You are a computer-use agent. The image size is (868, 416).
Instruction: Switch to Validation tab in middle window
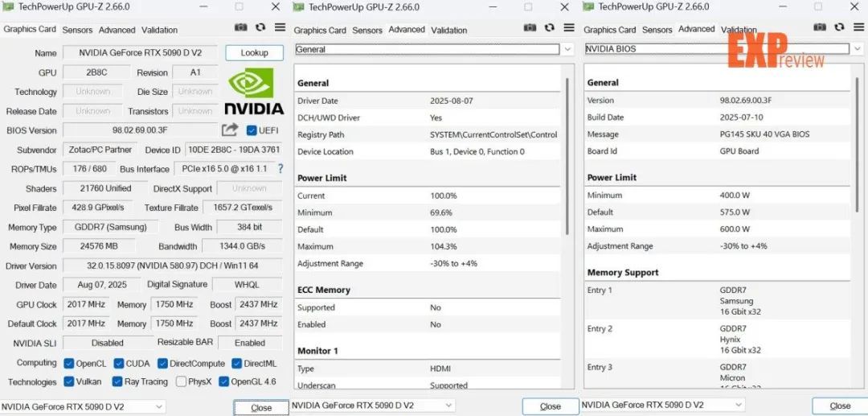click(x=449, y=31)
